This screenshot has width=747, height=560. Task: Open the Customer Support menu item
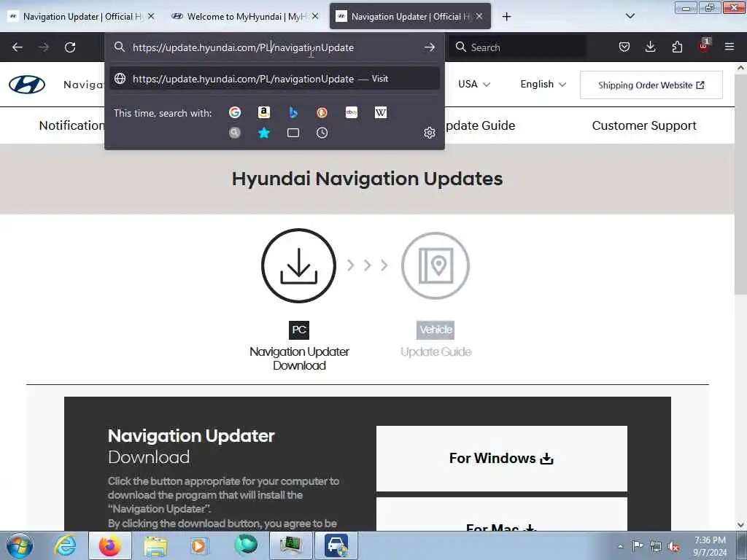click(644, 125)
